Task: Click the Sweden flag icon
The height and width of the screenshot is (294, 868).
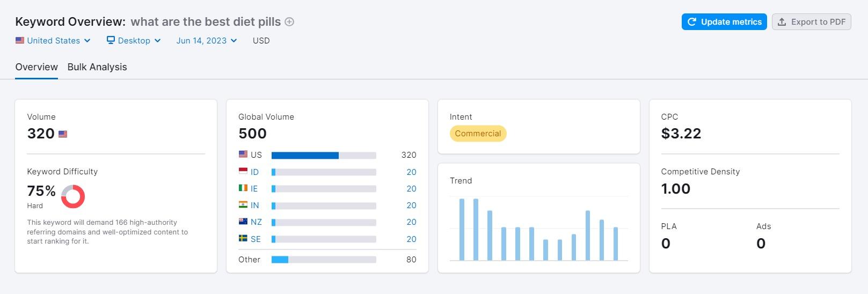Action: pyautogui.click(x=243, y=239)
